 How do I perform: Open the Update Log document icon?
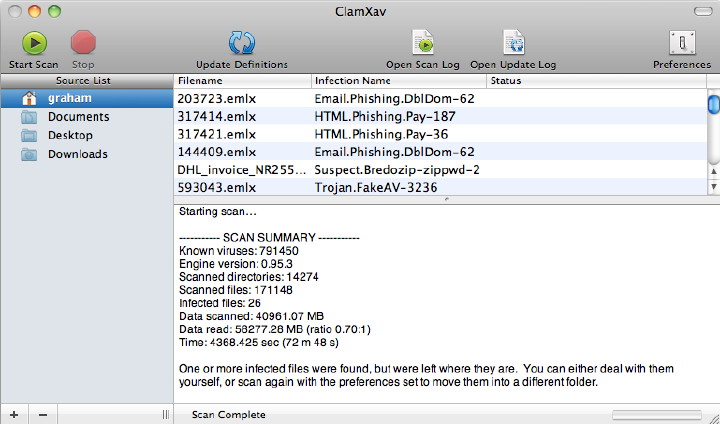click(x=513, y=43)
